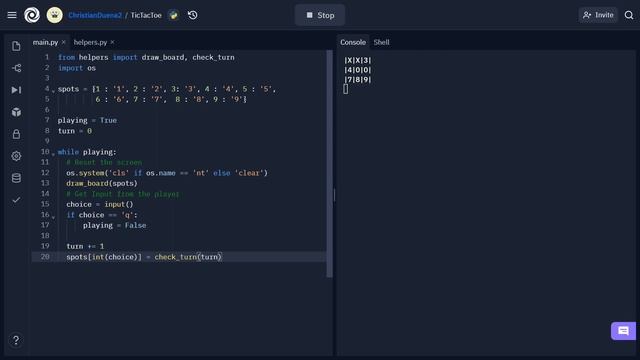640x360 pixels.
Task: Click the Python language badge icon
Action: coord(173,16)
